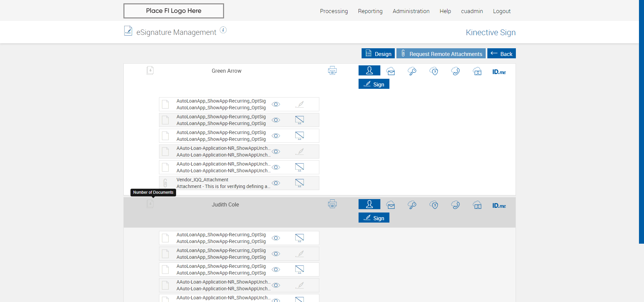Image resolution: width=644 pixels, height=302 pixels.
Task: Click the Back button
Action: point(501,53)
